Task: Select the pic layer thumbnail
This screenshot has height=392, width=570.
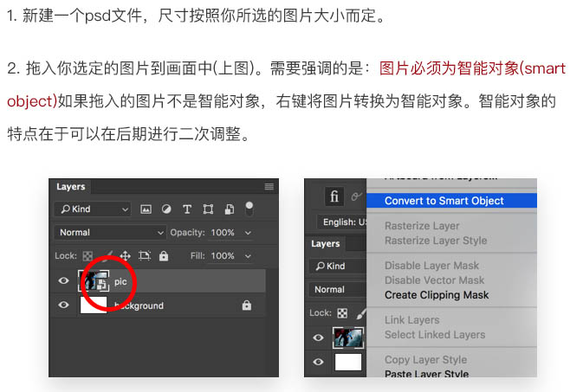Action: (x=94, y=281)
